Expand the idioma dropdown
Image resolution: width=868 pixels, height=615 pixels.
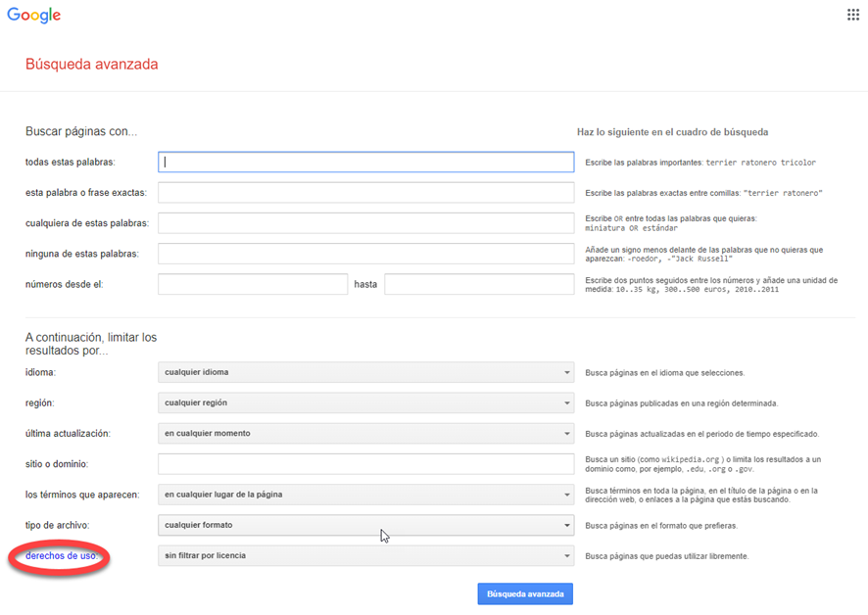click(x=365, y=372)
